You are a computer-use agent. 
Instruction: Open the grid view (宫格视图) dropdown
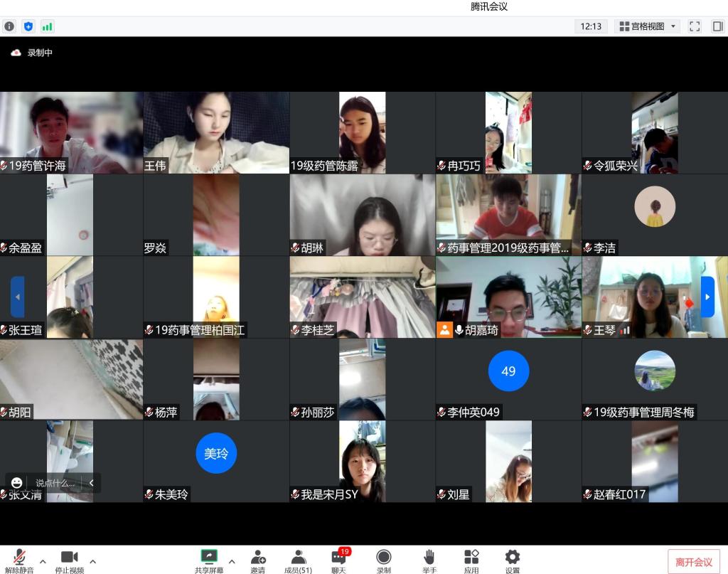pos(648,26)
